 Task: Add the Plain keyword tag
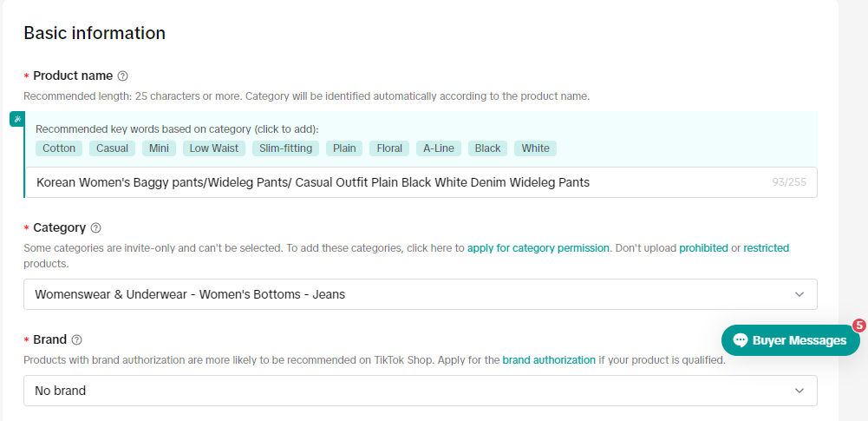tap(344, 148)
